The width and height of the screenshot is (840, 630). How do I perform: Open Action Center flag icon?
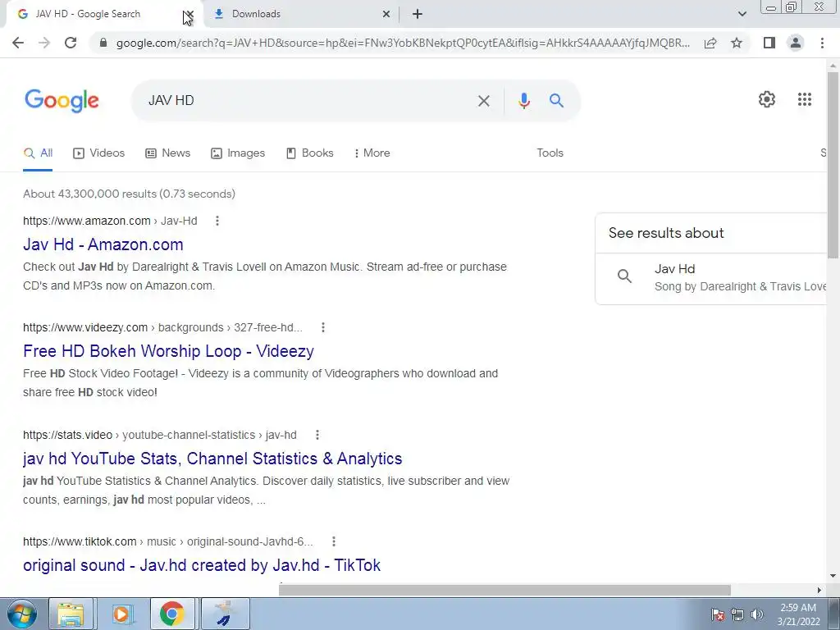tap(717, 614)
